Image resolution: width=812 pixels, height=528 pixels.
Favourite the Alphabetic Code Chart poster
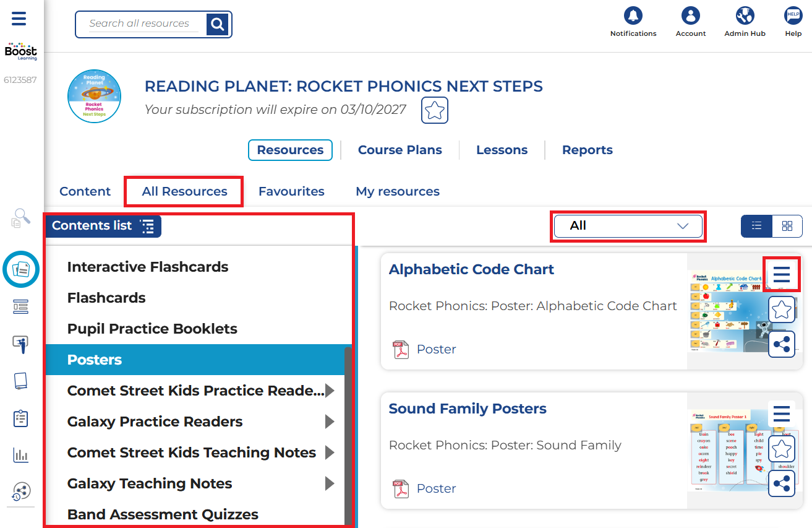tap(782, 309)
